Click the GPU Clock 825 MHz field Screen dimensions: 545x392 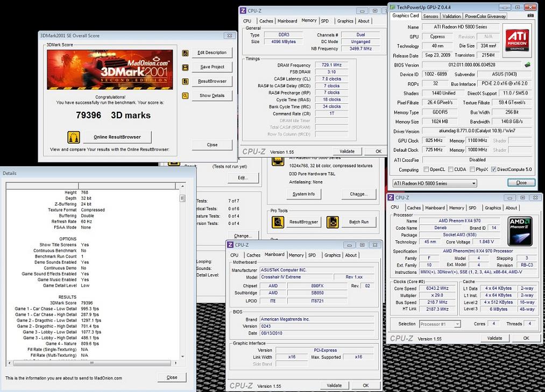point(434,140)
